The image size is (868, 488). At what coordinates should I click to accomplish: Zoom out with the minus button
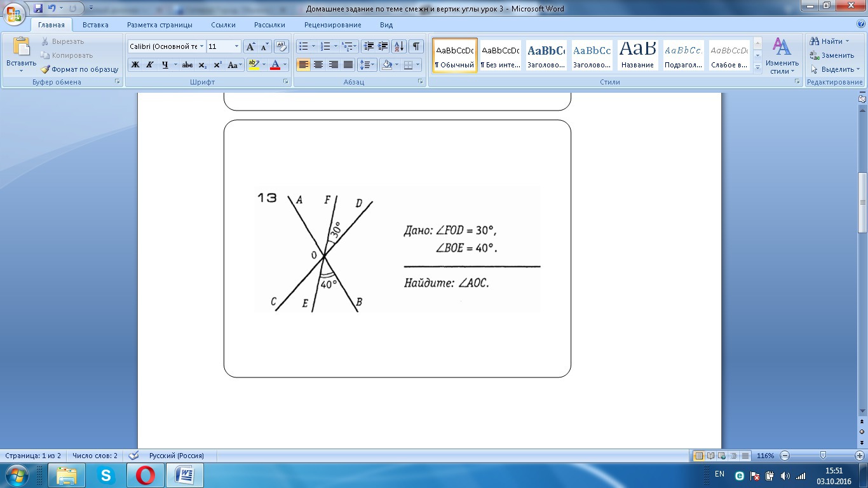[785, 456]
